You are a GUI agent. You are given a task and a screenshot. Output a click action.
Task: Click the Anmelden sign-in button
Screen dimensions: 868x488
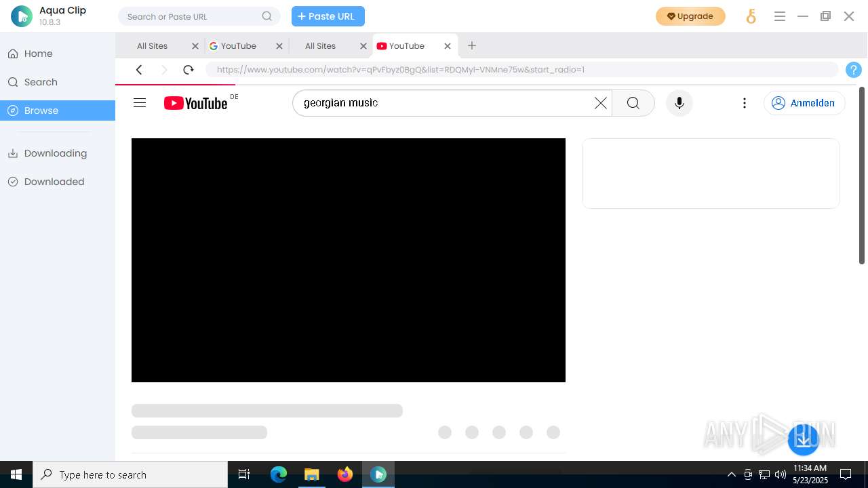coord(804,103)
